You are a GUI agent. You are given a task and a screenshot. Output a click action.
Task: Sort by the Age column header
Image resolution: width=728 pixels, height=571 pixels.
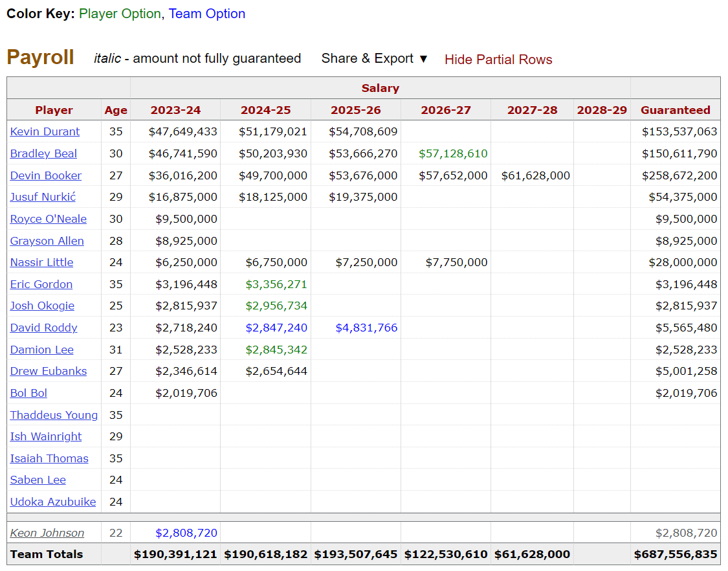pos(116,110)
